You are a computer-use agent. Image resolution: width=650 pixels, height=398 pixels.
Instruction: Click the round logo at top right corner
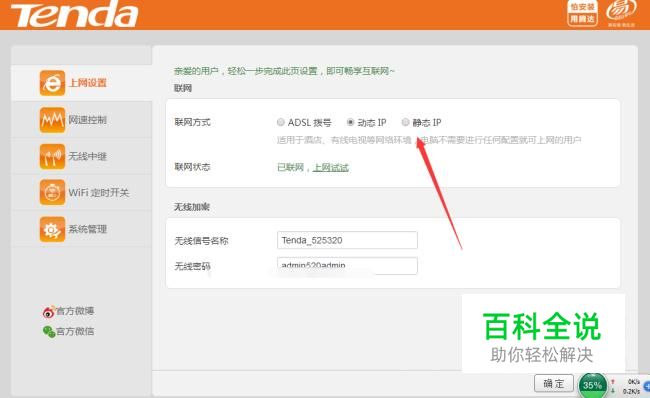621,12
